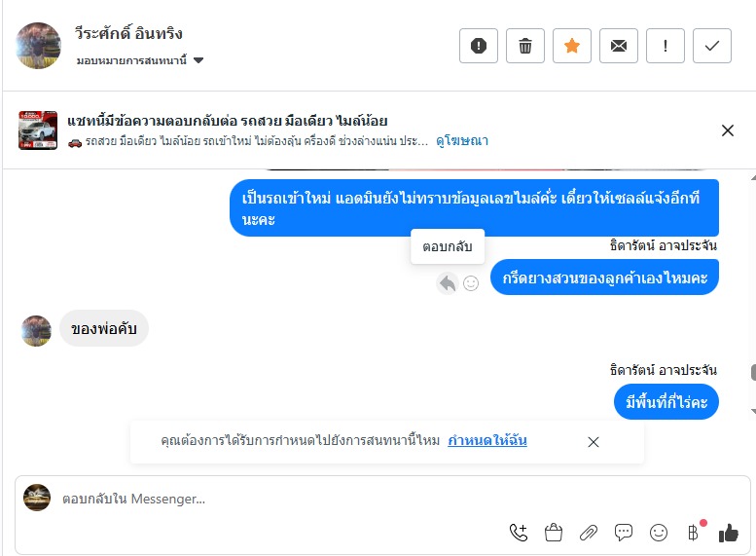
Task: Click reply arrow beside the กรีดยางสวน message
Action: click(x=447, y=283)
